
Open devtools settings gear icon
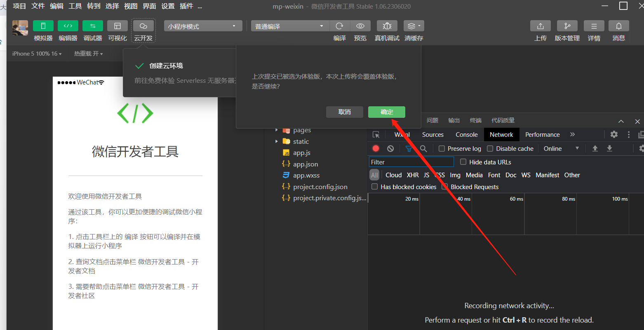coord(614,134)
